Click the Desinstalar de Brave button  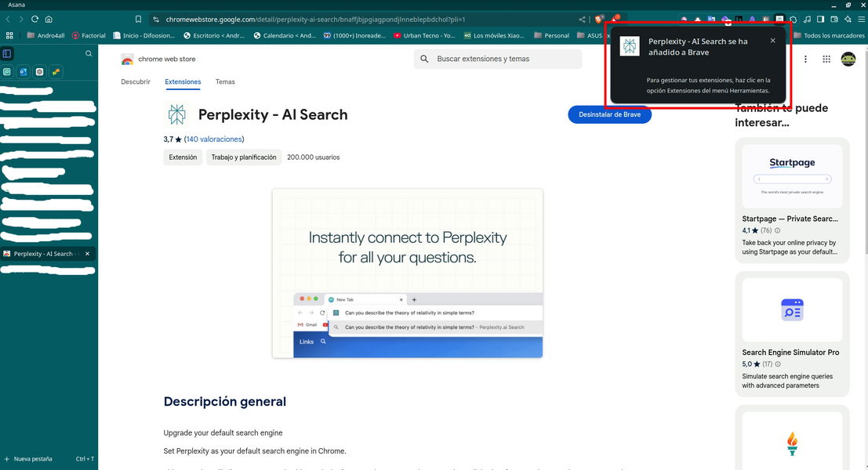pyautogui.click(x=609, y=114)
